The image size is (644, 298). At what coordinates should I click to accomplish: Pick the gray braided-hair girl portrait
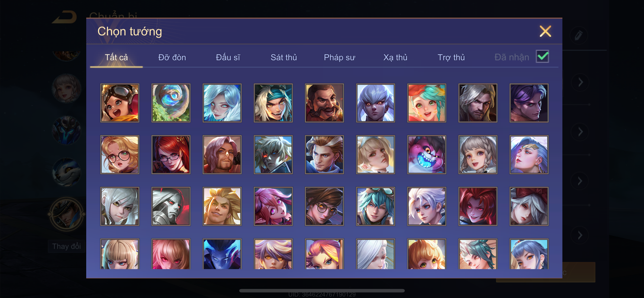[x=478, y=155]
